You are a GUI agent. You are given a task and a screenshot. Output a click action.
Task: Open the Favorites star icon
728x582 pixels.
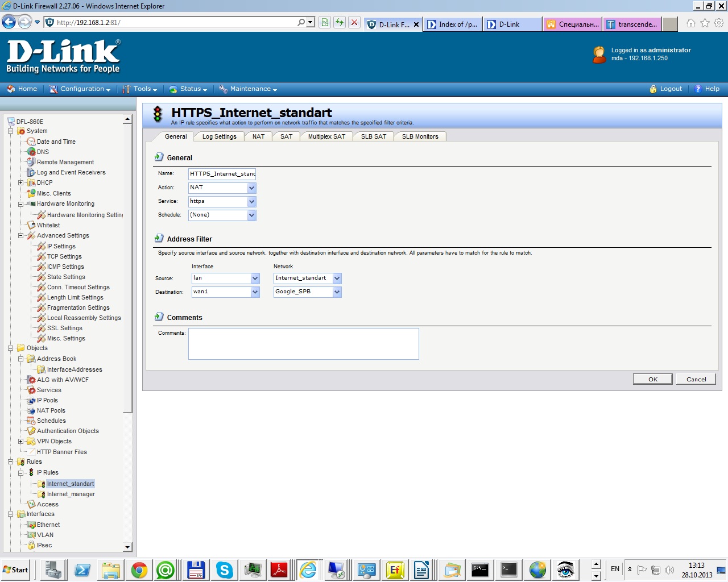[x=705, y=23]
